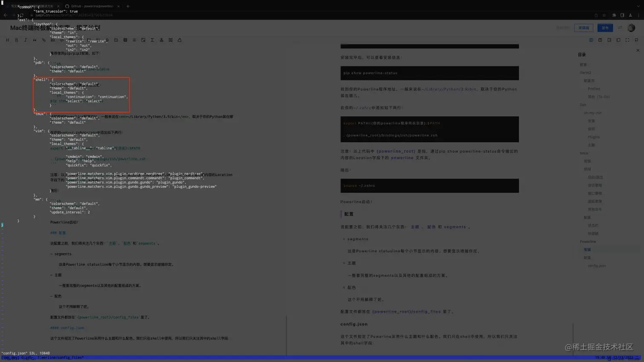Open the help icon in right toolbar
This screenshot has width=644, height=362.
click(600, 40)
